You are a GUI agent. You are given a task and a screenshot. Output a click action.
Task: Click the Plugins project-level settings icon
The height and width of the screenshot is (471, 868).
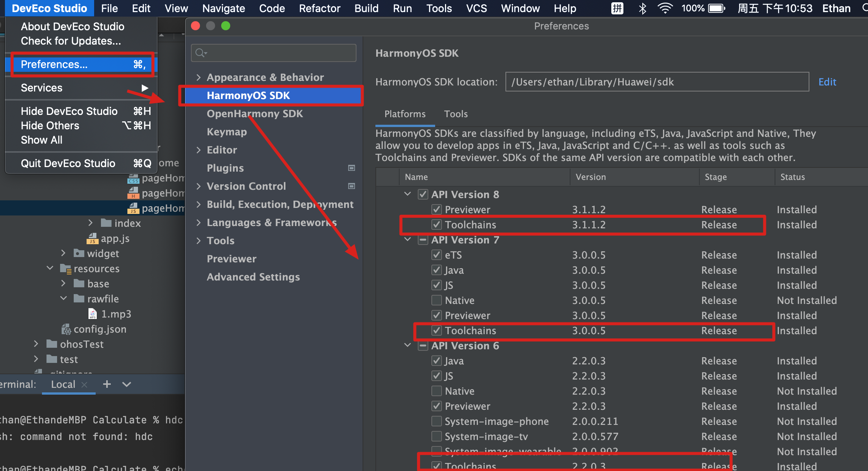(351, 168)
